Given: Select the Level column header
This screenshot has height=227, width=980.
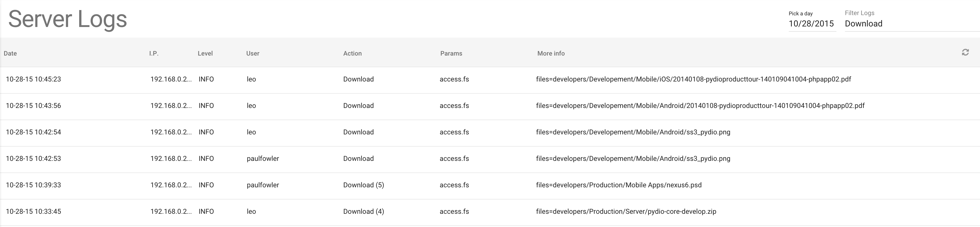Looking at the screenshot, I should tap(205, 53).
